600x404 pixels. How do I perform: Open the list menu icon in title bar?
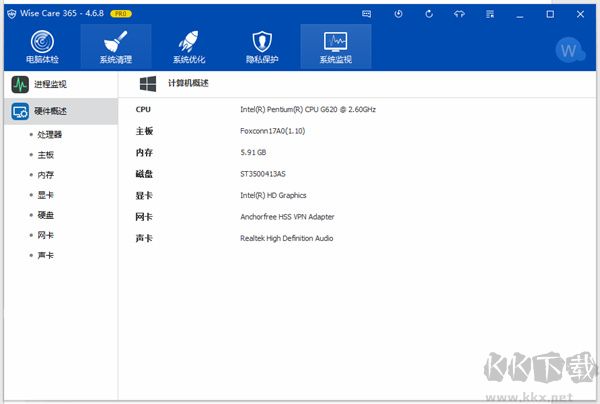490,14
